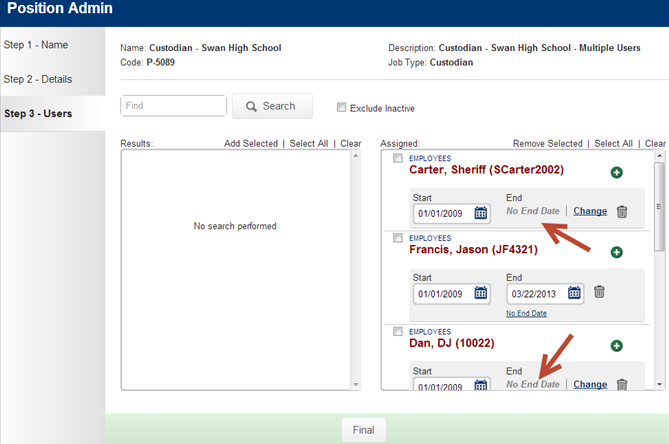Click Assigned list scrollbar thumb
Screen dimensions: 669x444
[x=659, y=206]
